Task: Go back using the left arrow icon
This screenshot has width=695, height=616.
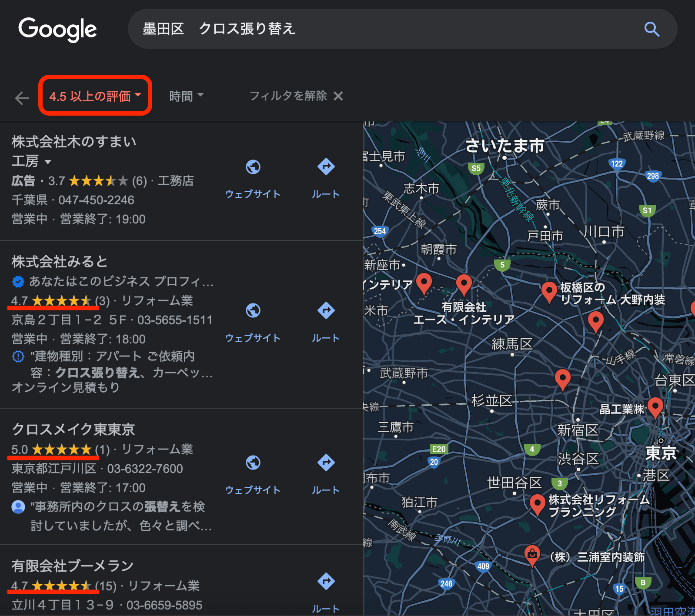Action: 22,98
